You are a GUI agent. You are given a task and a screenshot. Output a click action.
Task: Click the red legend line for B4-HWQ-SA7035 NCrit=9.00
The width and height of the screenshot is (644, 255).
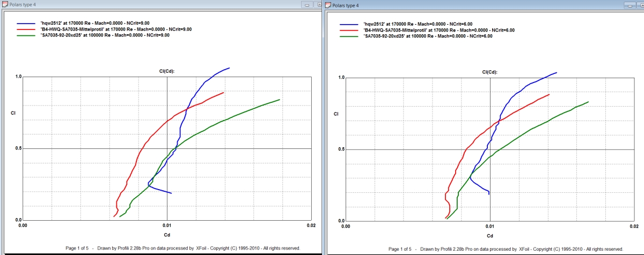pos(27,29)
